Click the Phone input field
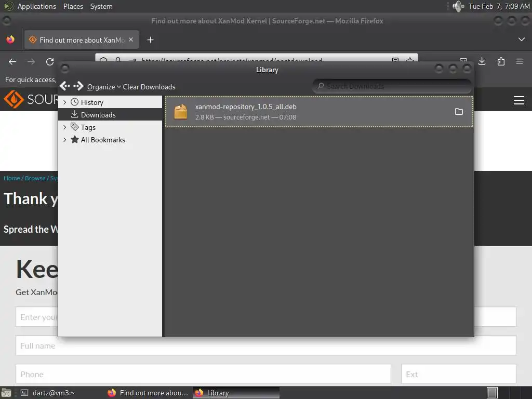 203,374
